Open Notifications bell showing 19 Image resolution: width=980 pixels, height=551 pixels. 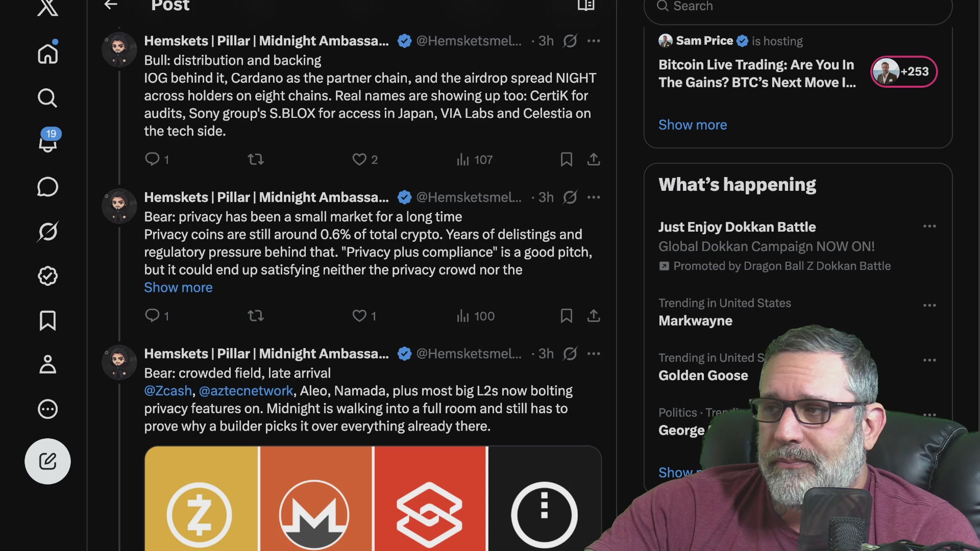click(x=48, y=141)
